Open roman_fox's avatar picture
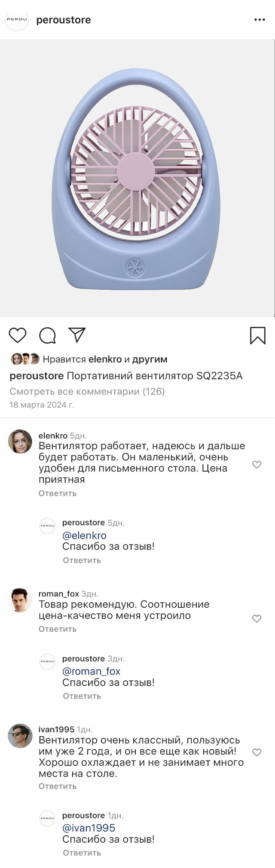This screenshot has height=868, width=275. pos(20,600)
